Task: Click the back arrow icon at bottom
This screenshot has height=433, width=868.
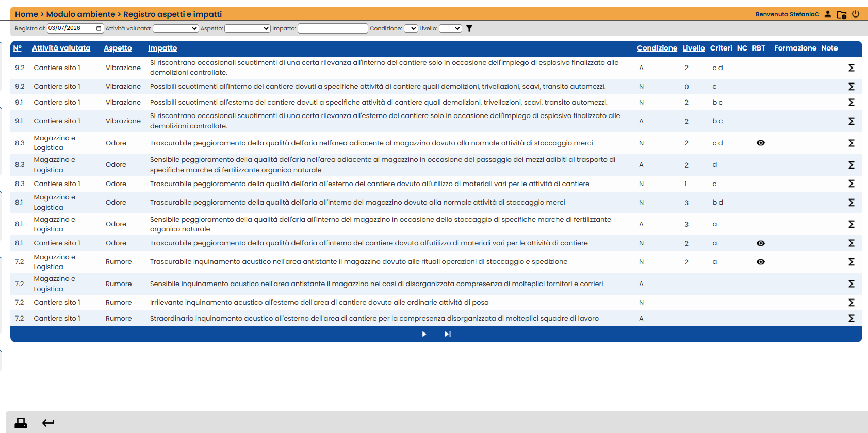Action: 48,423
